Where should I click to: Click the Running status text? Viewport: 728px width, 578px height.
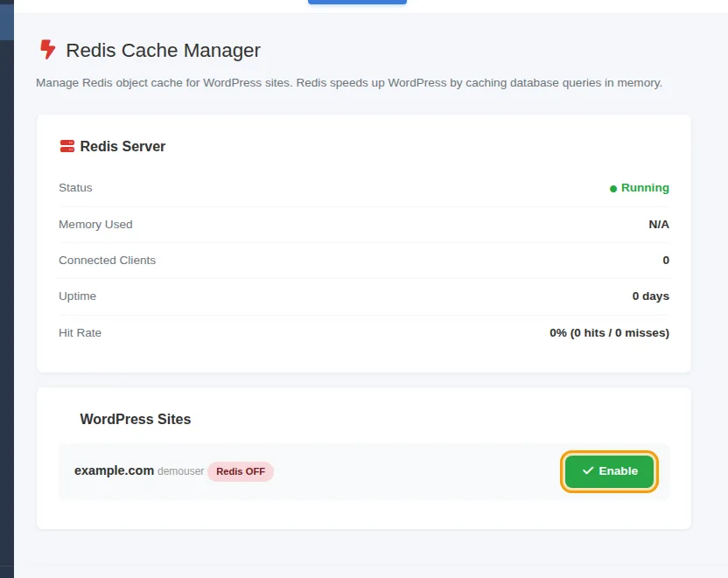click(x=645, y=188)
